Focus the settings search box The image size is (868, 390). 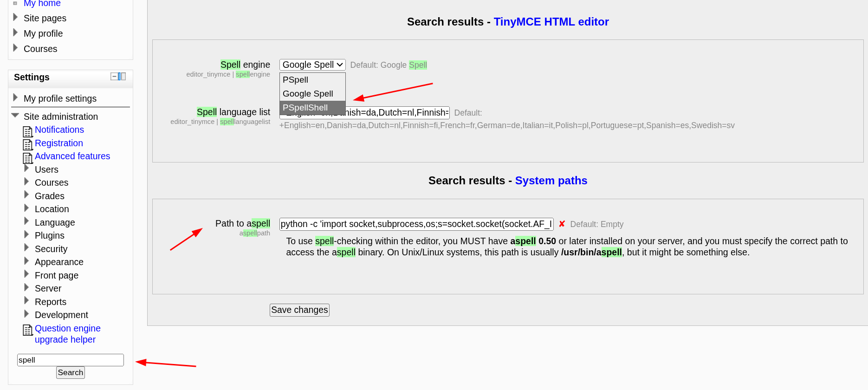pos(71,360)
